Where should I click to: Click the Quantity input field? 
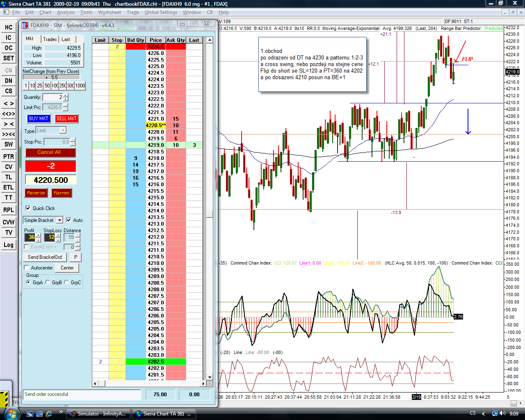point(52,97)
